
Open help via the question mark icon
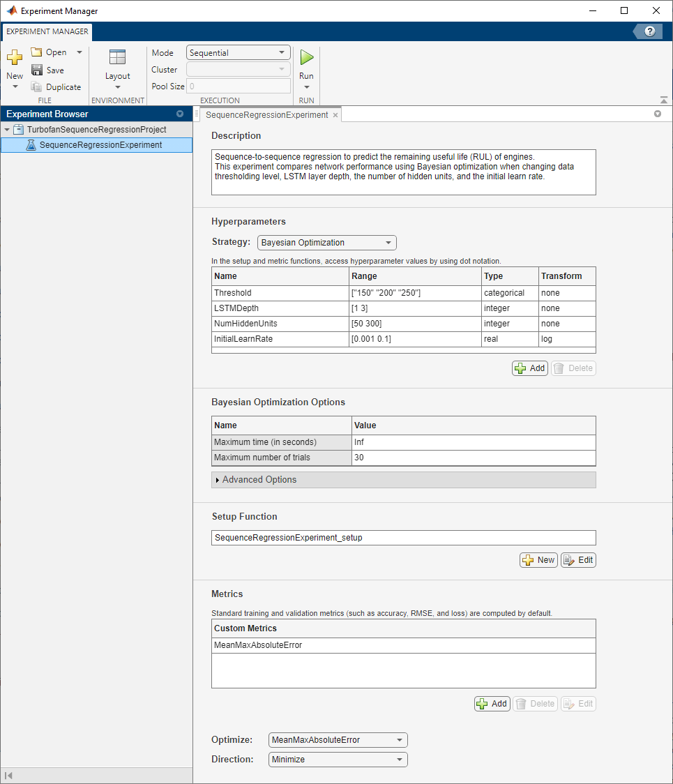coord(649,31)
